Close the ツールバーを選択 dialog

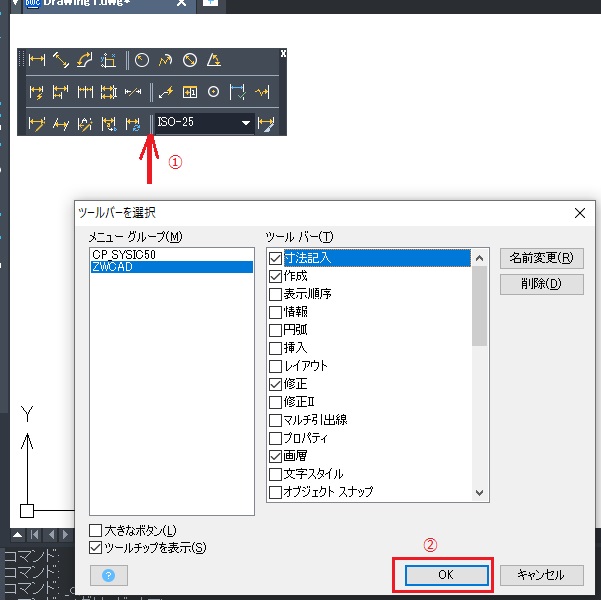point(580,213)
